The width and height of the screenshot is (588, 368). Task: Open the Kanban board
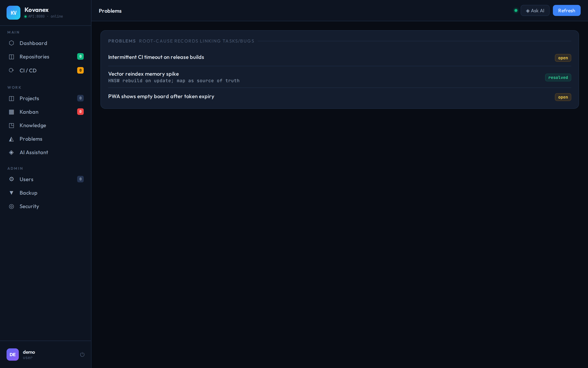pyautogui.click(x=46, y=112)
